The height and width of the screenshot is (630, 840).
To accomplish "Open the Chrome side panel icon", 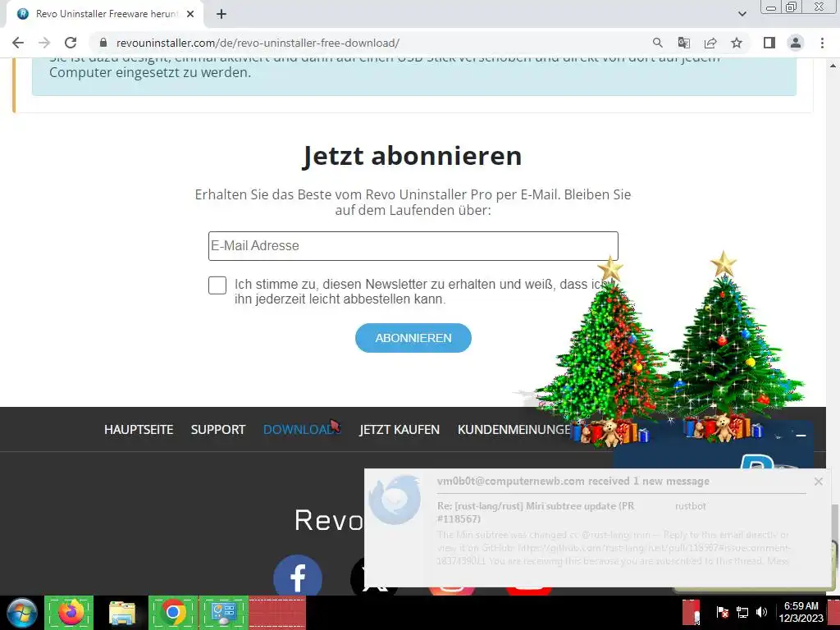I will click(x=769, y=43).
